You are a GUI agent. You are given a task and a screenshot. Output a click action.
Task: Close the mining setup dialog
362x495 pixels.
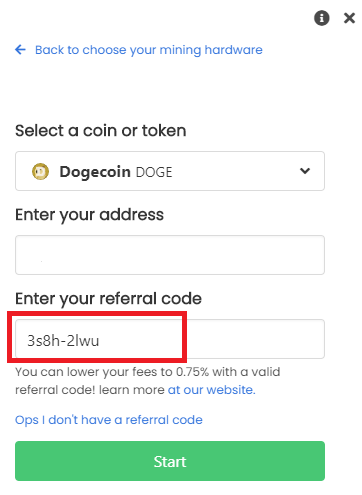coord(349,18)
